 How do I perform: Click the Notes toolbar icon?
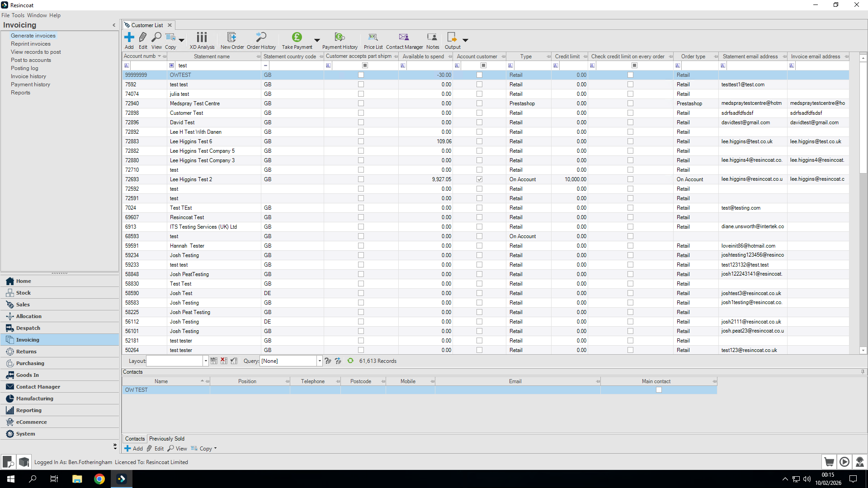point(432,38)
